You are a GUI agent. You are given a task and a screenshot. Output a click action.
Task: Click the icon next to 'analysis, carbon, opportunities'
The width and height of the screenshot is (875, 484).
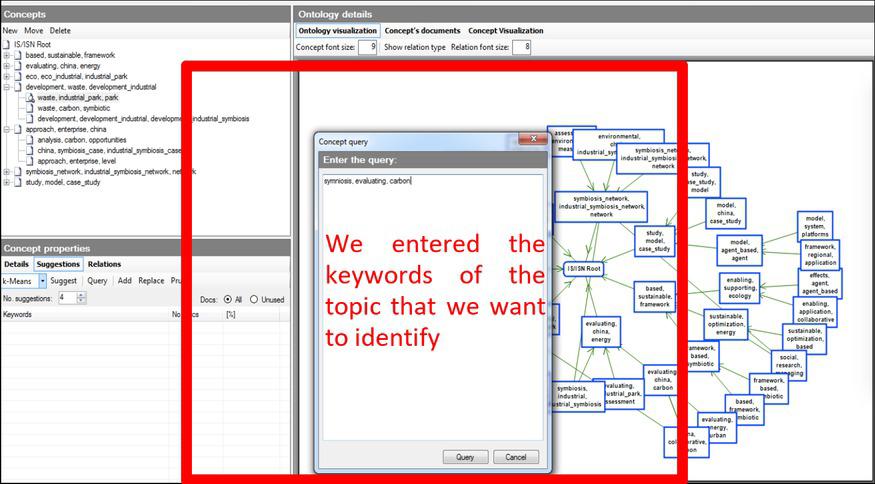click(30, 140)
